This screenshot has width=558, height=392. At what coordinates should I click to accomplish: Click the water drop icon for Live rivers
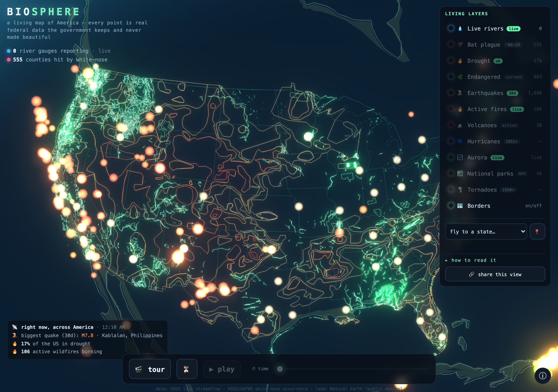tap(460, 29)
